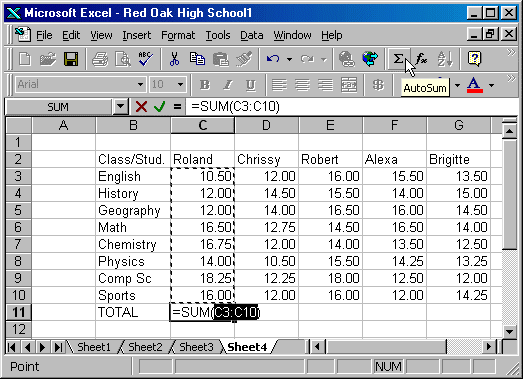Select column G header
The image size is (523, 379).
pyautogui.click(x=459, y=125)
